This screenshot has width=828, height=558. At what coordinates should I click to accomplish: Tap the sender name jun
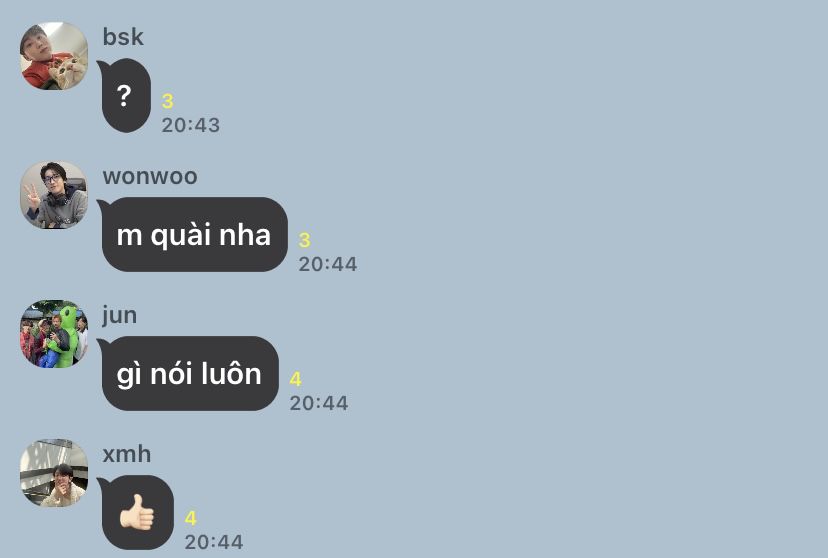(x=119, y=316)
